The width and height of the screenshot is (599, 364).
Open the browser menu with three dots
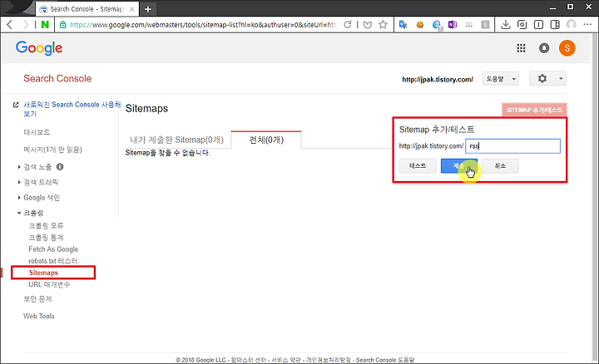[x=587, y=24]
